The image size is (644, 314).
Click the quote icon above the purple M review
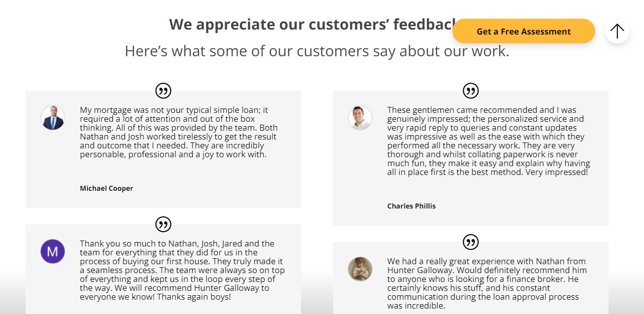tap(163, 224)
